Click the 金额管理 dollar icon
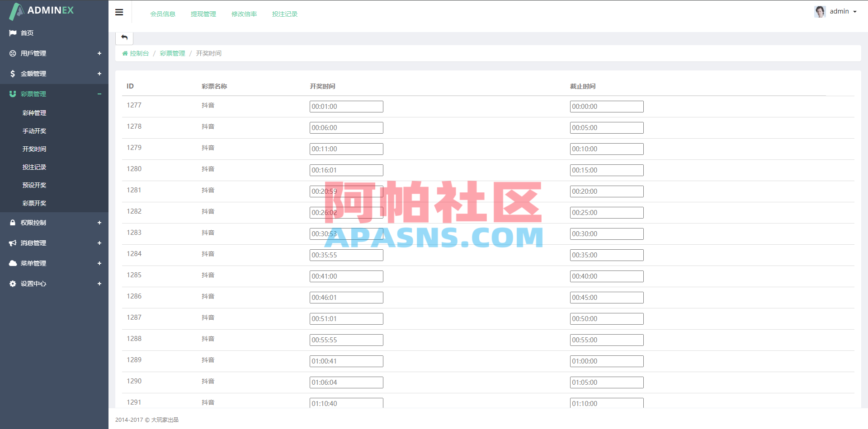The height and width of the screenshot is (429, 868). [x=13, y=74]
